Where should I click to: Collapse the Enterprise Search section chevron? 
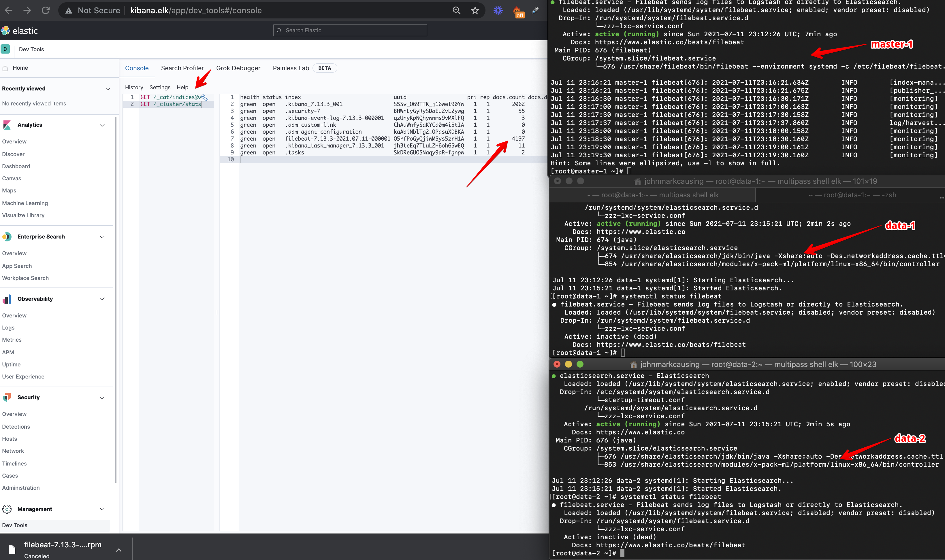102,237
